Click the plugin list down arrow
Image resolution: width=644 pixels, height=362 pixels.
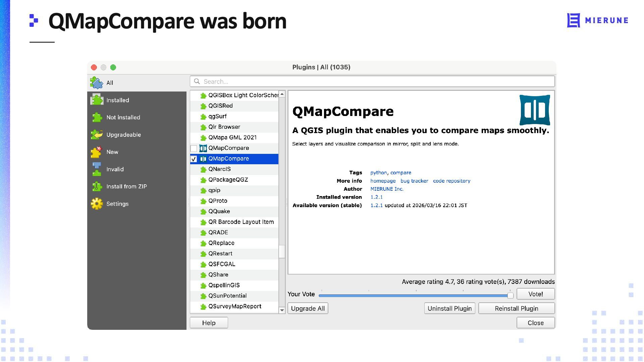point(282,310)
